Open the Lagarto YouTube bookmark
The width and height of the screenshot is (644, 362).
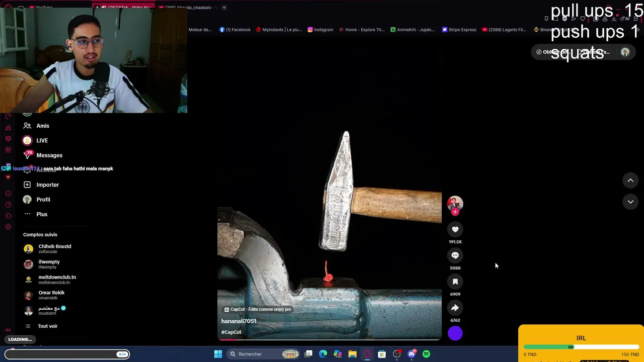coord(504,30)
